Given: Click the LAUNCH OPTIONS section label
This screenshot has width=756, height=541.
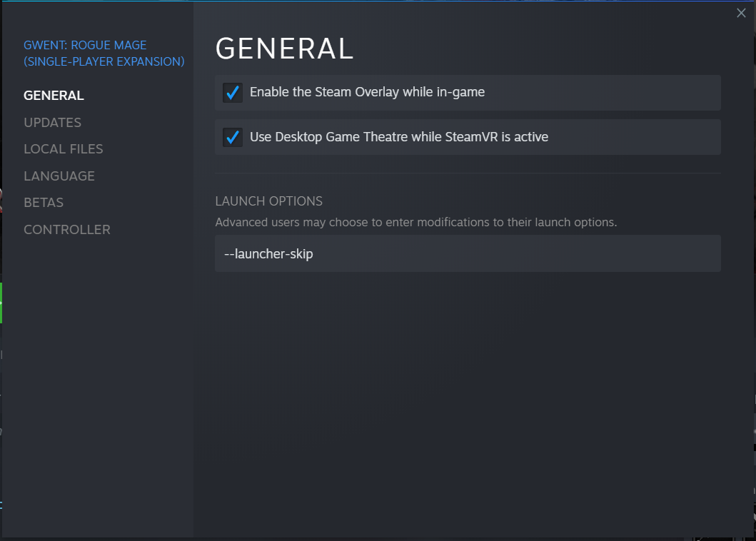Looking at the screenshot, I should [268, 201].
